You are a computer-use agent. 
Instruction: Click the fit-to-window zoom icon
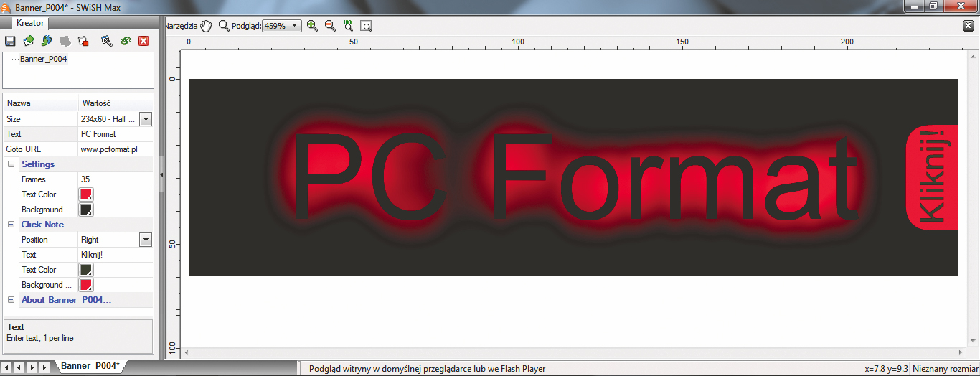click(366, 26)
